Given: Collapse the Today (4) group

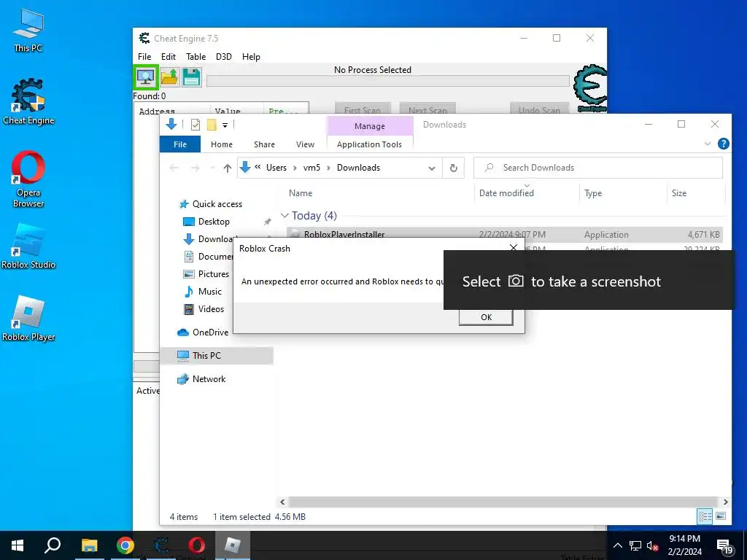Looking at the screenshot, I should point(285,216).
